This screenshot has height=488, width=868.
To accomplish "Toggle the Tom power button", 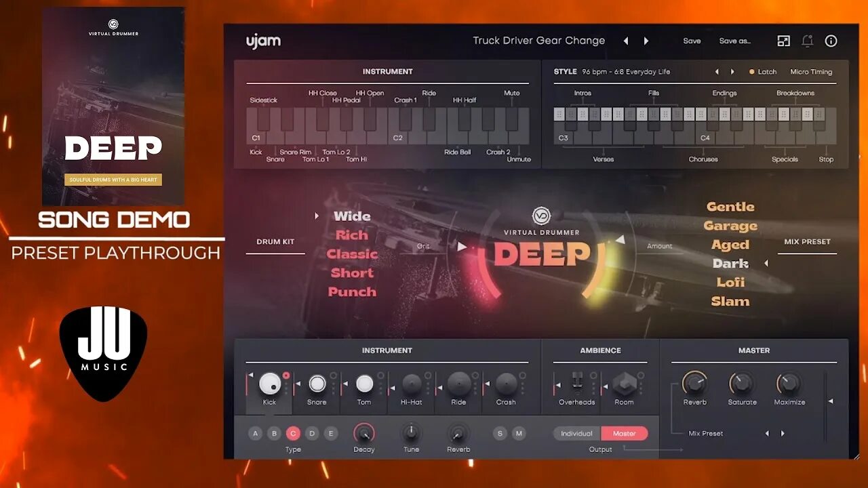I will point(380,375).
